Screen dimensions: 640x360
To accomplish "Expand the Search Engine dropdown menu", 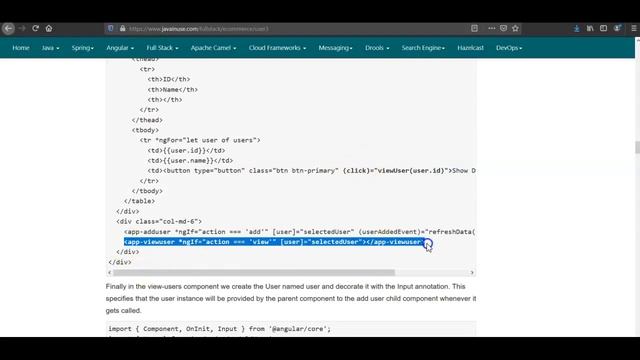I will 423,48.
